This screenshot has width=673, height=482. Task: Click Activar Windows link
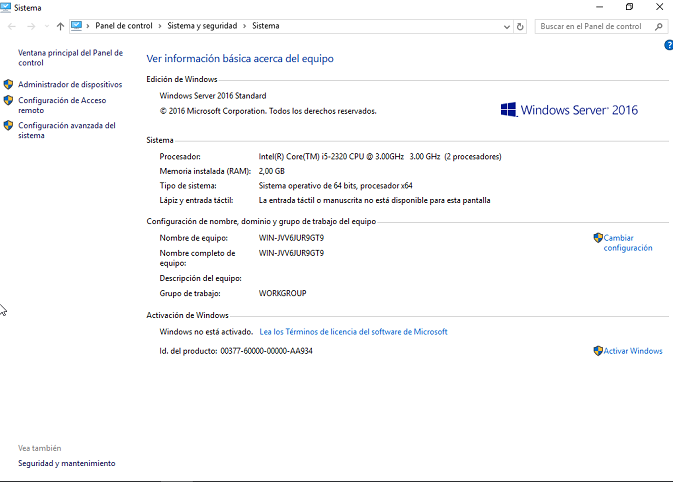tap(633, 351)
